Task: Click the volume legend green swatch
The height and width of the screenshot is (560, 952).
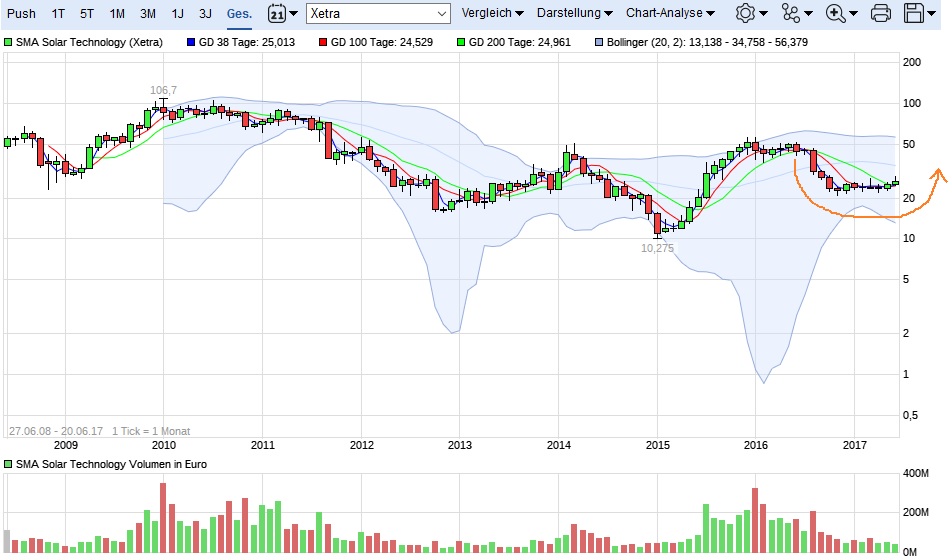Action: (x=8, y=465)
